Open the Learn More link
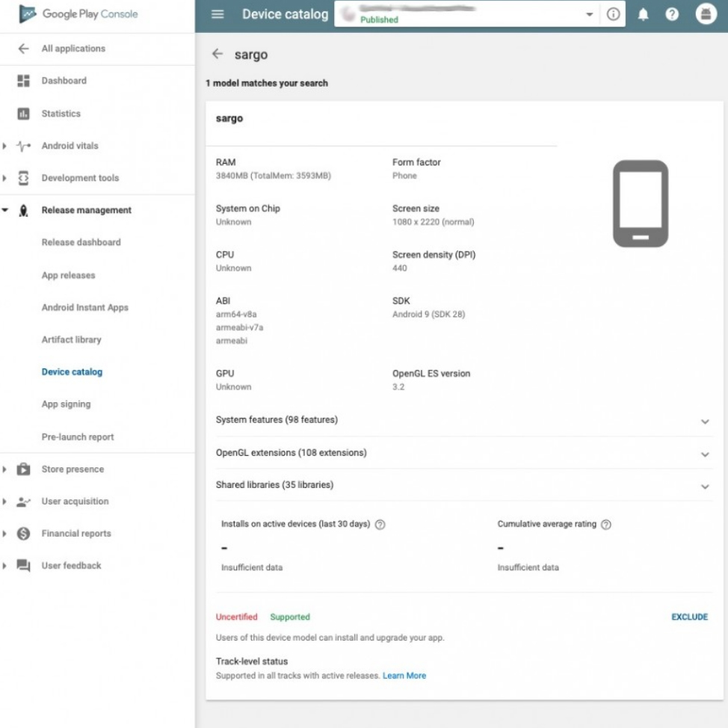The width and height of the screenshot is (728, 728). (x=404, y=676)
